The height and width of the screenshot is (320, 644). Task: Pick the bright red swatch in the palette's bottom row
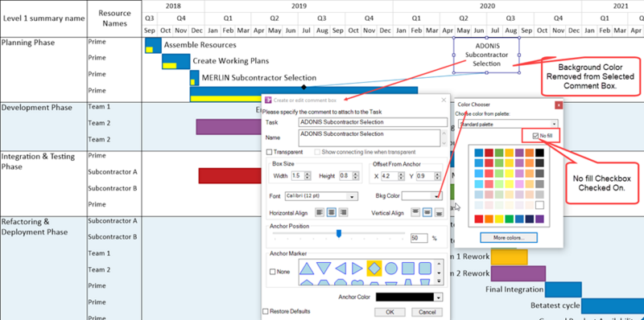click(x=479, y=219)
